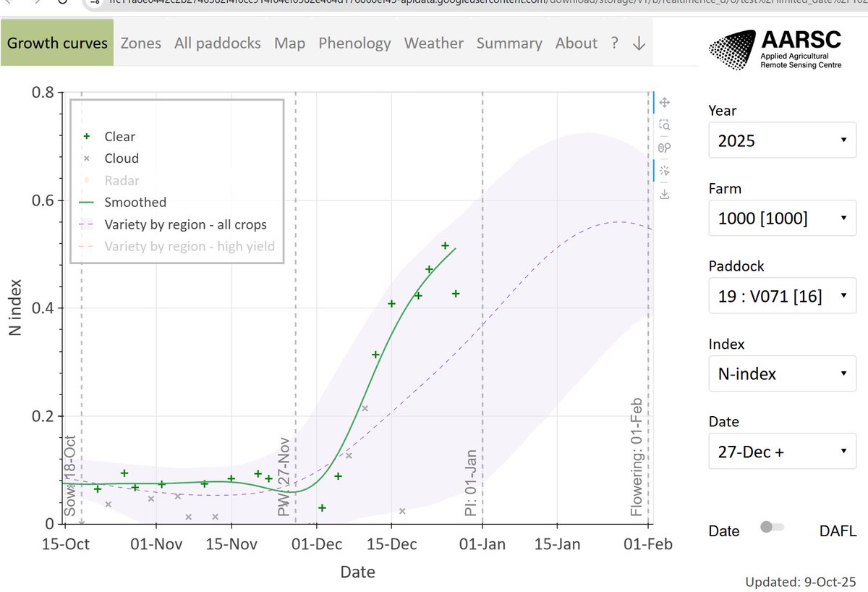
Task: Select the Box Zoom tool
Action: pos(665,125)
